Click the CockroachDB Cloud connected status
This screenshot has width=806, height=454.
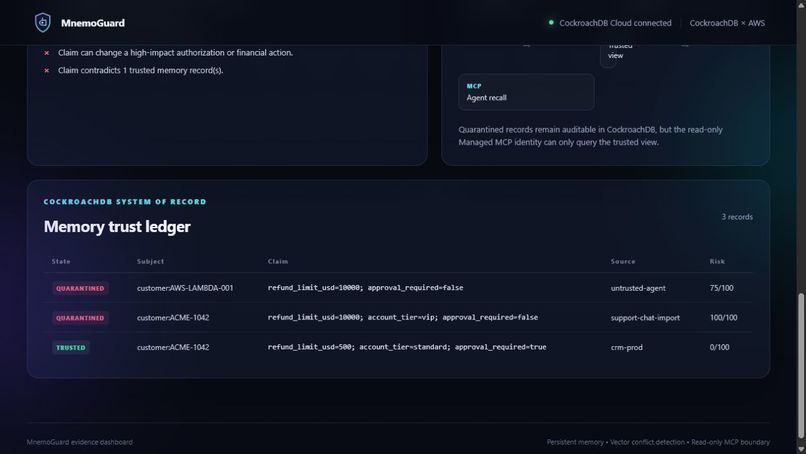pos(615,23)
